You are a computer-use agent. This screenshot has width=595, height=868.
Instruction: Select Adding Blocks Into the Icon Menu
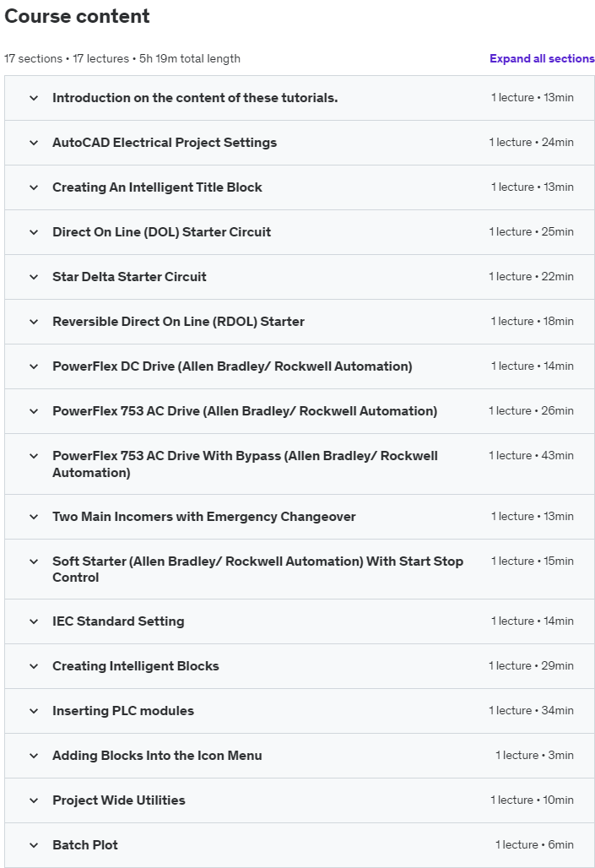click(157, 756)
